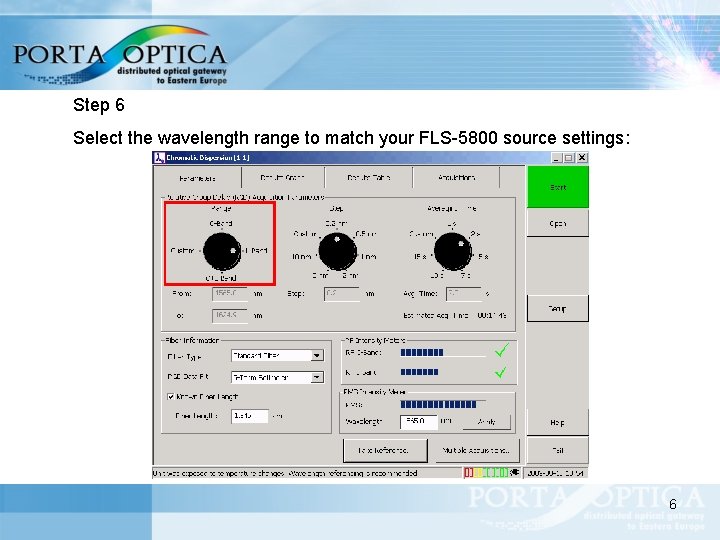Set Range knob to Custom
720x540 pixels.
(183, 251)
